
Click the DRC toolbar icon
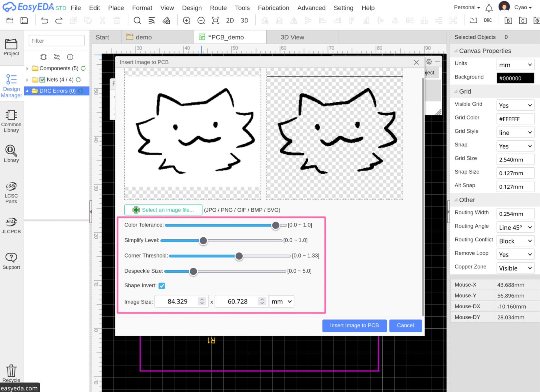point(488,20)
